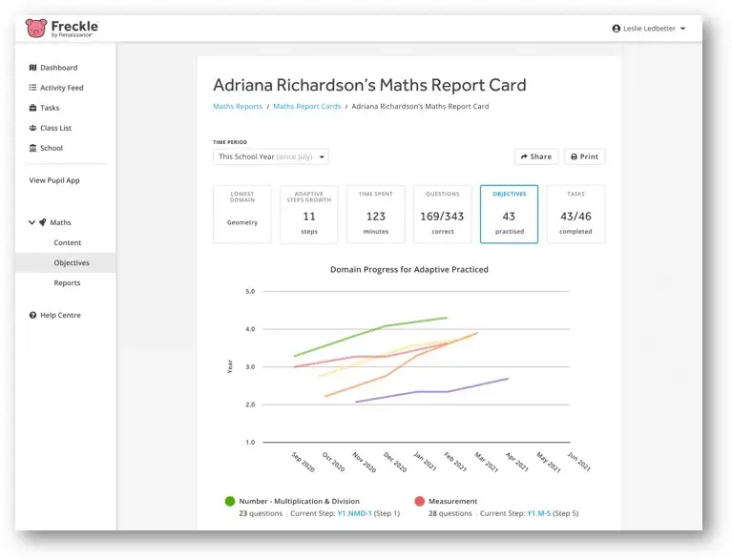Collapse the Maths sidebar section
Viewport: 732px width, 560px height.
31,222
